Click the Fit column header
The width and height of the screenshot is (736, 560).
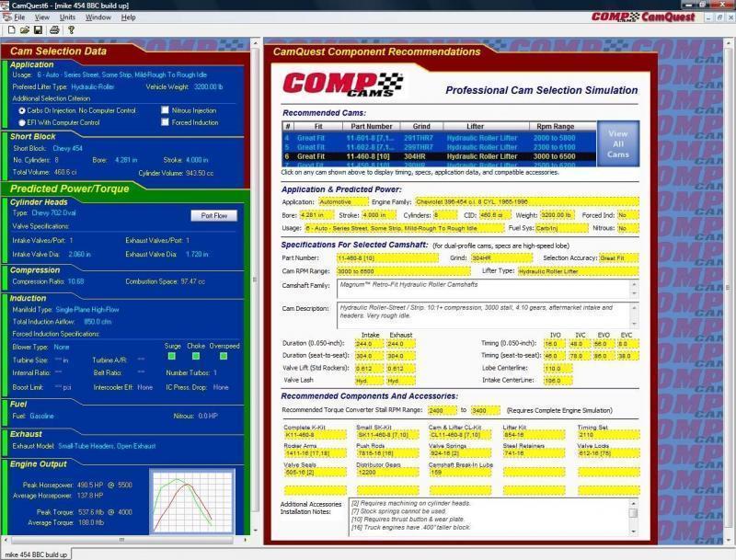tap(318, 127)
